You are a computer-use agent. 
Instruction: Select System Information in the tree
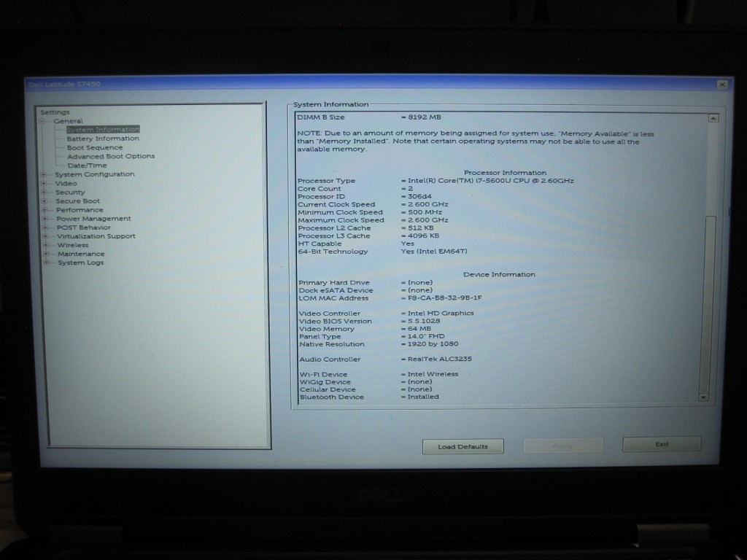(x=103, y=130)
